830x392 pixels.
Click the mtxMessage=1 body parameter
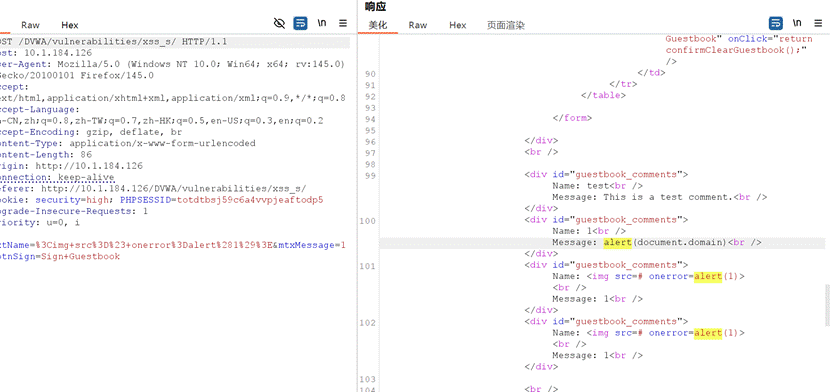click(312, 245)
